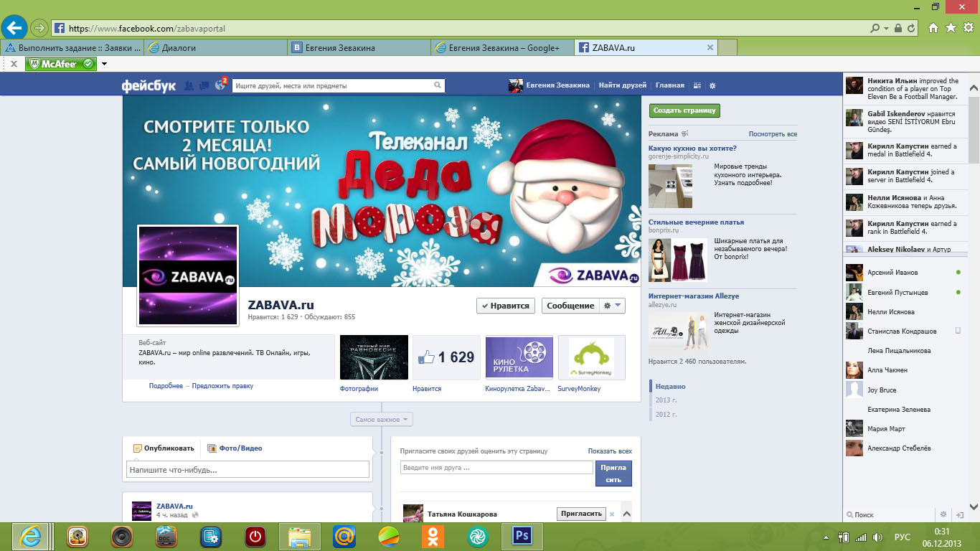Screen dimensions: 980x551
Task: Click the browser back arrow
Action: pos(14,28)
